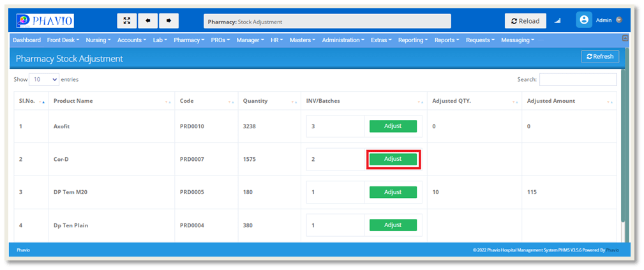644x270 pixels.
Task: Click the Search input field
Action: (578, 80)
